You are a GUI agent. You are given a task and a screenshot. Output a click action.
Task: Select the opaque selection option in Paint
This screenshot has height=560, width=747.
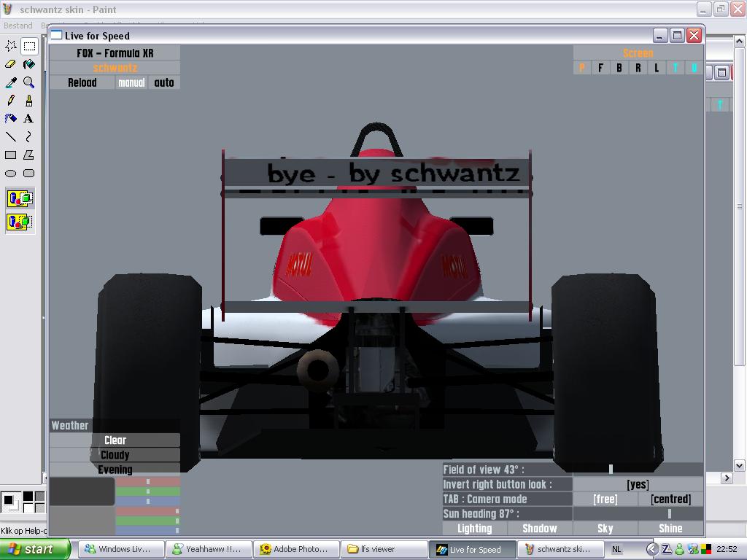[x=20, y=198]
